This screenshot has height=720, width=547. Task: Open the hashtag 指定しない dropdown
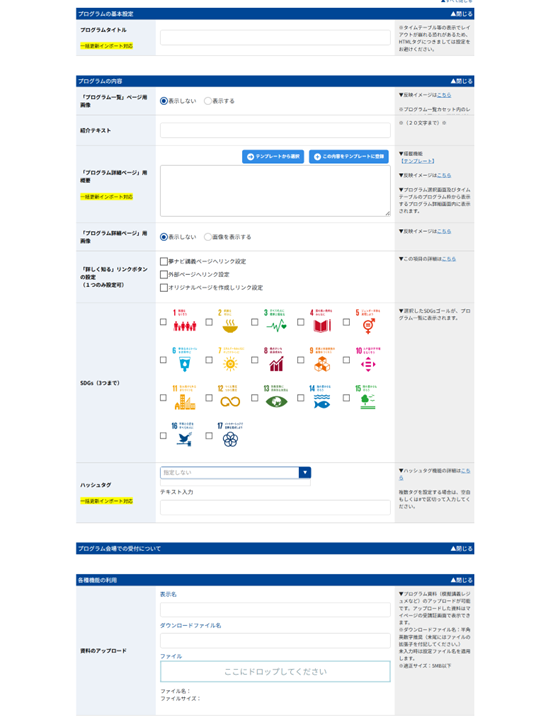point(236,472)
